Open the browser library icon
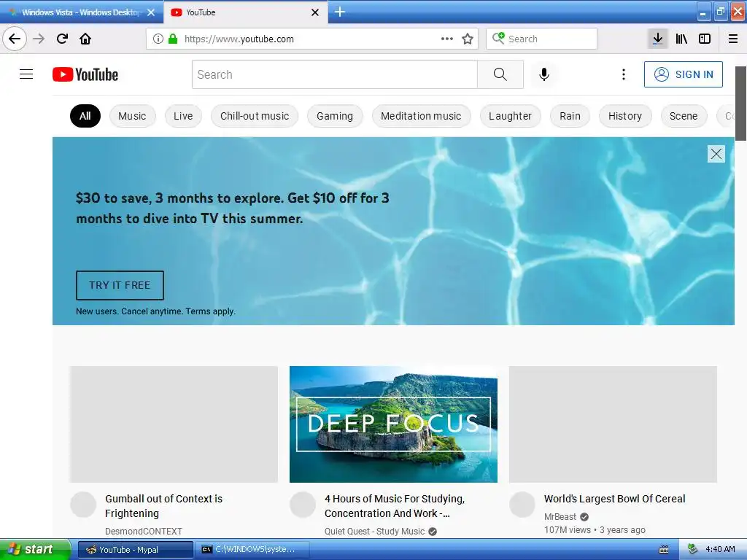747x560 pixels. tap(681, 39)
